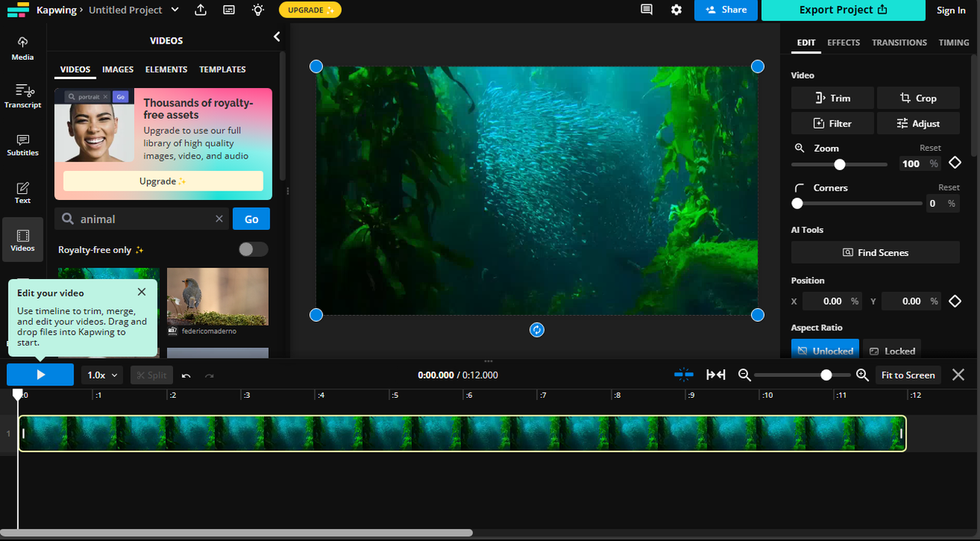Click the Adjust button
The height and width of the screenshot is (541, 980).
coord(918,123)
